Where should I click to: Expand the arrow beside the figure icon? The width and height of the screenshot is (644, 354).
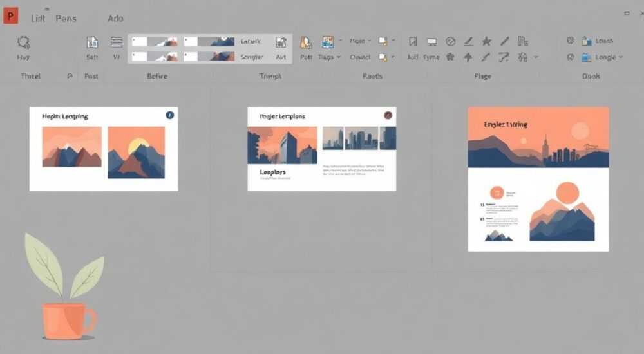536,57
